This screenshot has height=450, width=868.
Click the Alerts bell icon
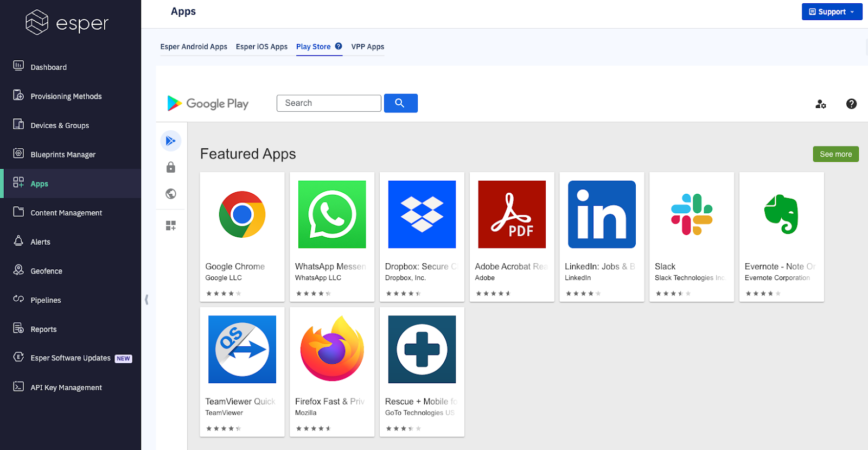click(x=18, y=240)
